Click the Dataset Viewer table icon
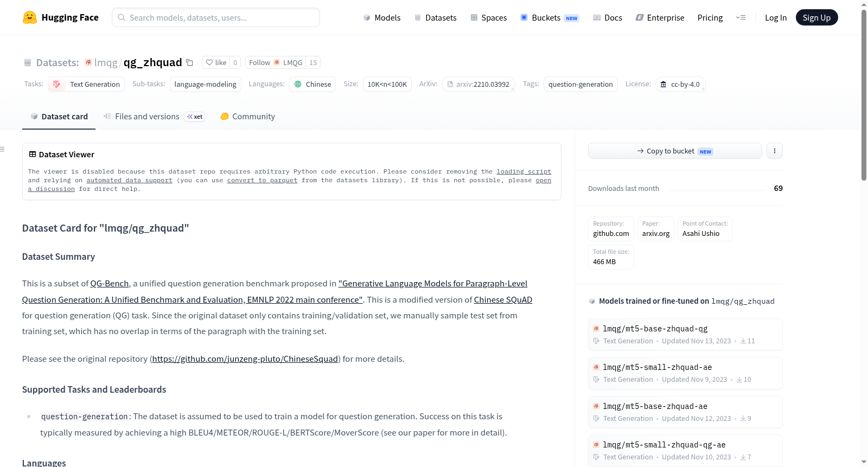The width and height of the screenshot is (868, 467). pos(33,154)
